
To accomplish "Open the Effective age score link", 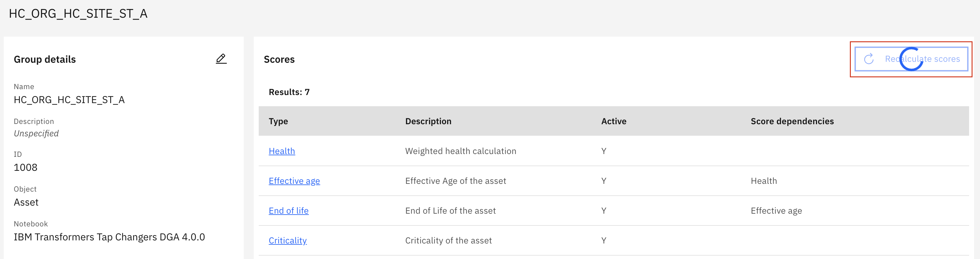I will (294, 181).
